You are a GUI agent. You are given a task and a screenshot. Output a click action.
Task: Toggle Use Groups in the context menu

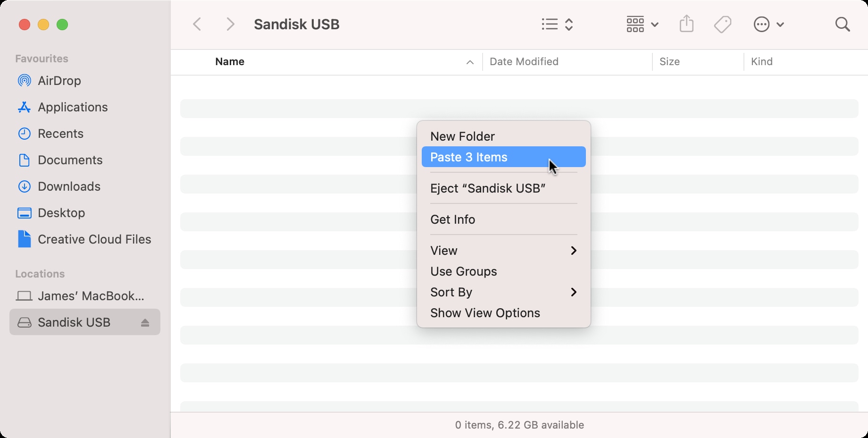click(463, 271)
